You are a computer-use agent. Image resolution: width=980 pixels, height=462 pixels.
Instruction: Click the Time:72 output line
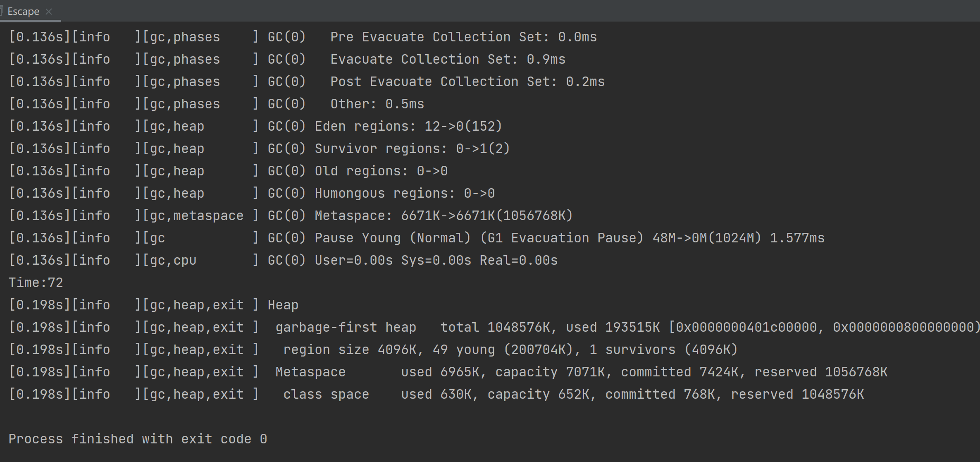[36, 282]
